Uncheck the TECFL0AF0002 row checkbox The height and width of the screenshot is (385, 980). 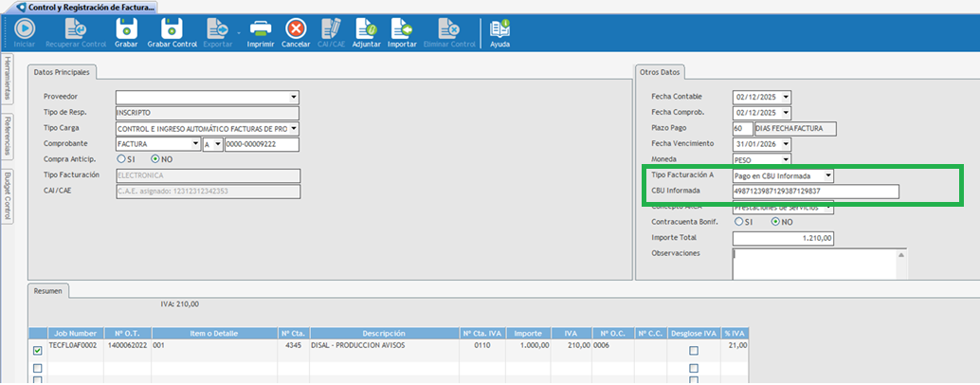(38, 351)
